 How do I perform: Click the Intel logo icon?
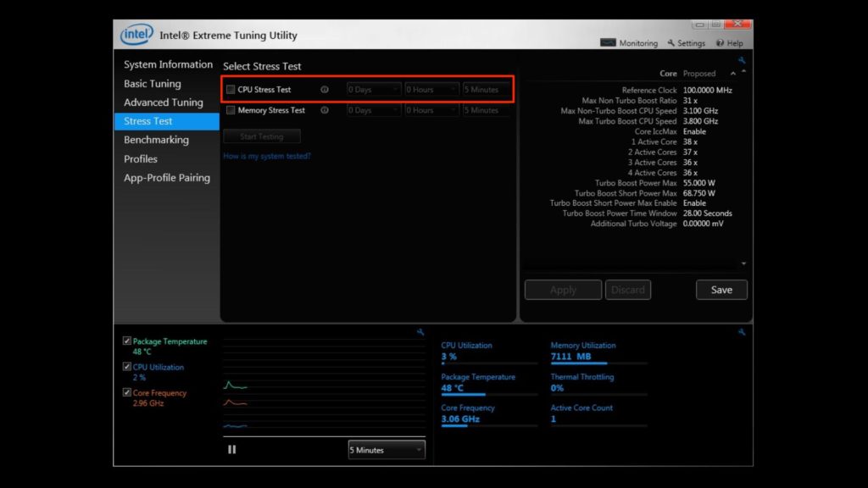pos(136,34)
